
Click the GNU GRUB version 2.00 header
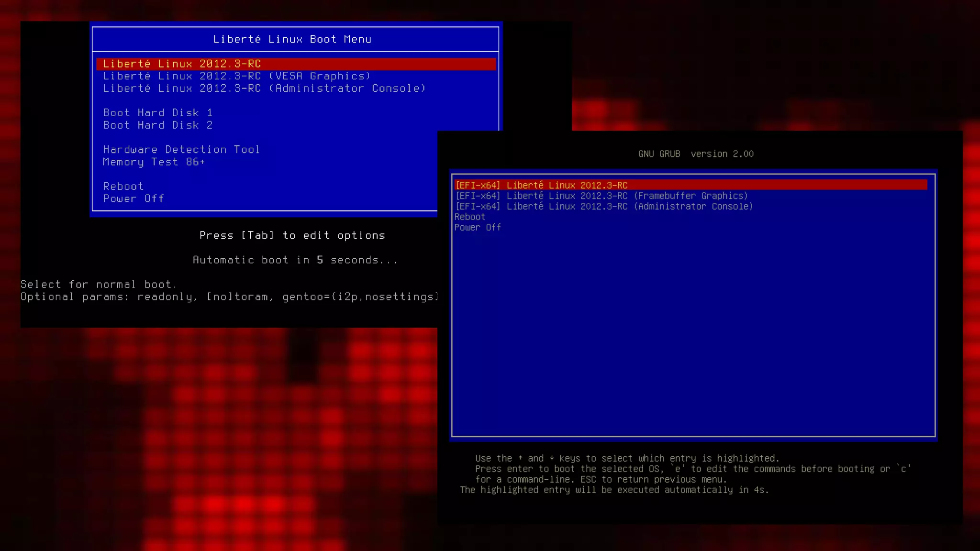click(696, 154)
